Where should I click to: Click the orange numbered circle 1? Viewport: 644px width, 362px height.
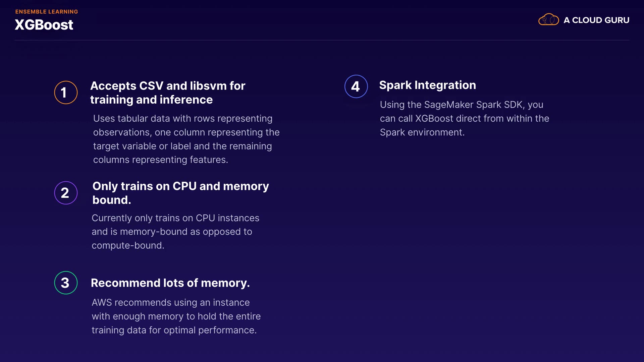coord(66,93)
